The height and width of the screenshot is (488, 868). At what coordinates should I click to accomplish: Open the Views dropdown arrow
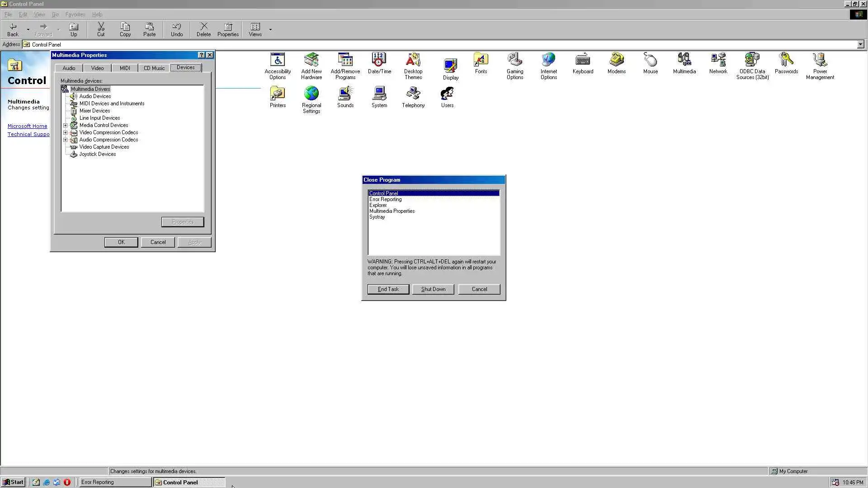click(x=270, y=30)
